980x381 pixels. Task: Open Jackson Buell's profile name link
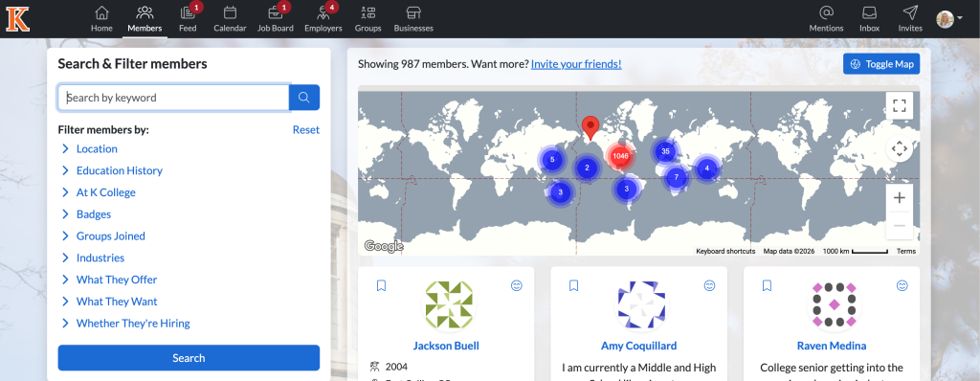(446, 346)
